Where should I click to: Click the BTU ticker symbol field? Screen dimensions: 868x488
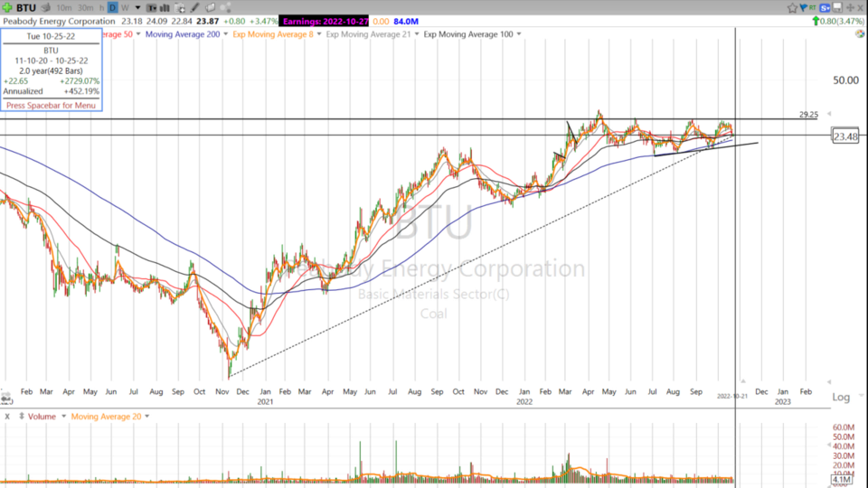coord(25,8)
